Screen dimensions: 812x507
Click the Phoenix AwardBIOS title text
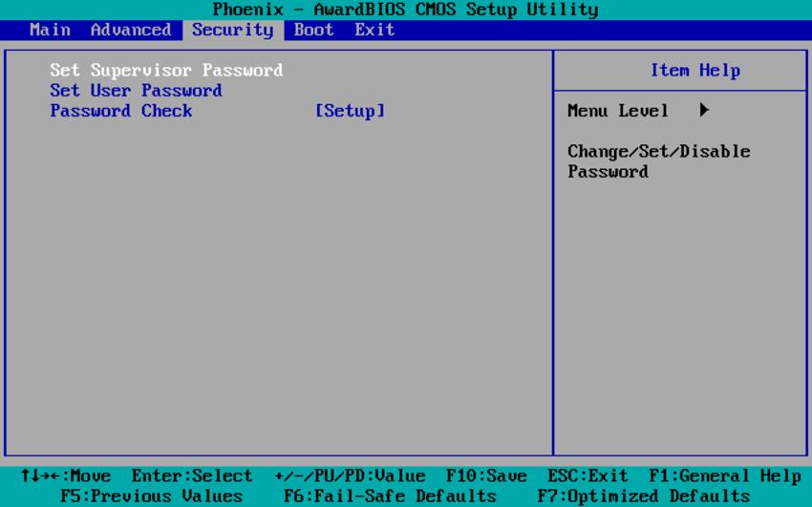pos(405,10)
